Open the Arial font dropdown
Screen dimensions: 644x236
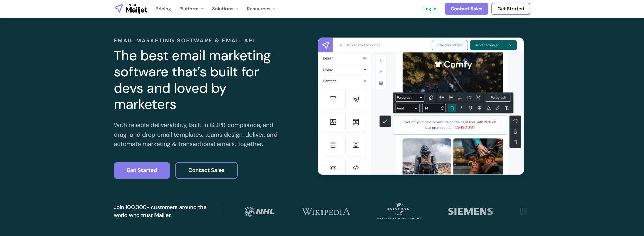coord(407,108)
